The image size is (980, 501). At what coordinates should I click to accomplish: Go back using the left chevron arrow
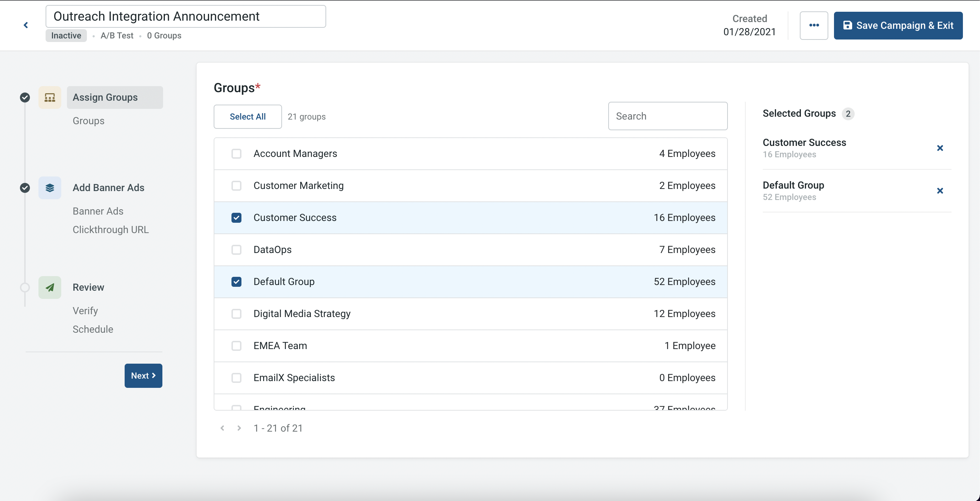pos(26,25)
